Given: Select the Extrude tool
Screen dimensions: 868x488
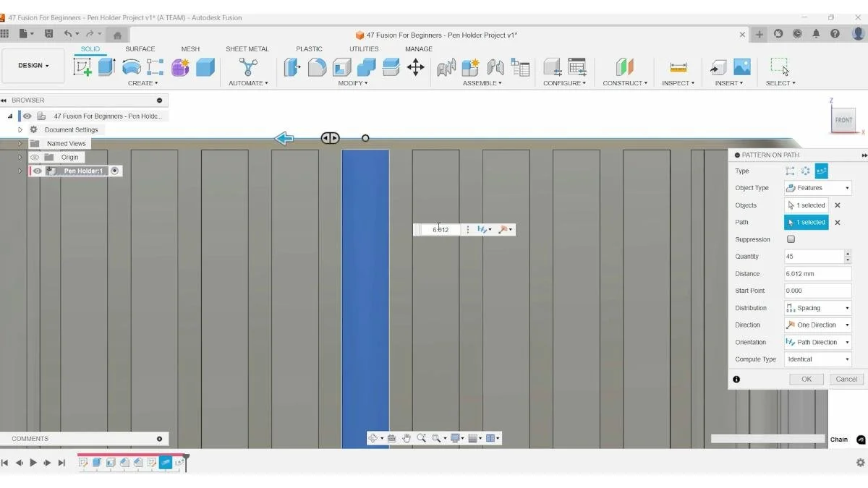Looking at the screenshot, I should [107, 67].
